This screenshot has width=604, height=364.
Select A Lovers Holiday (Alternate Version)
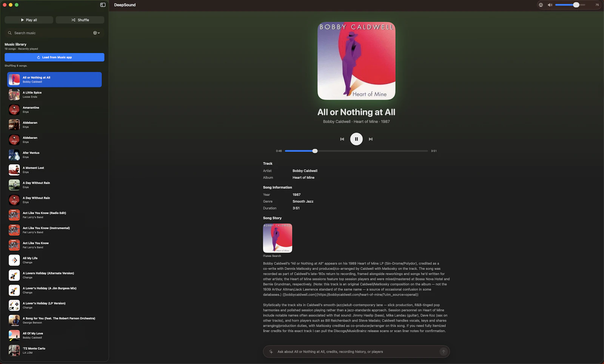54,275
